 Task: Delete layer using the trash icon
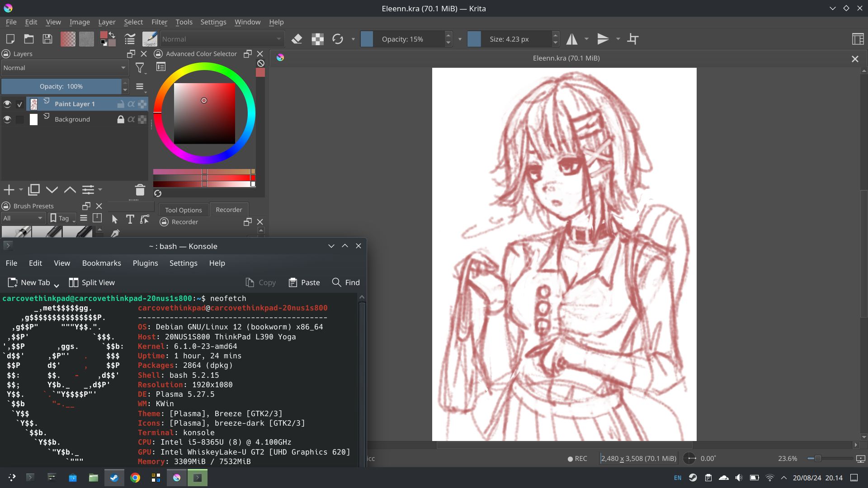[140, 190]
